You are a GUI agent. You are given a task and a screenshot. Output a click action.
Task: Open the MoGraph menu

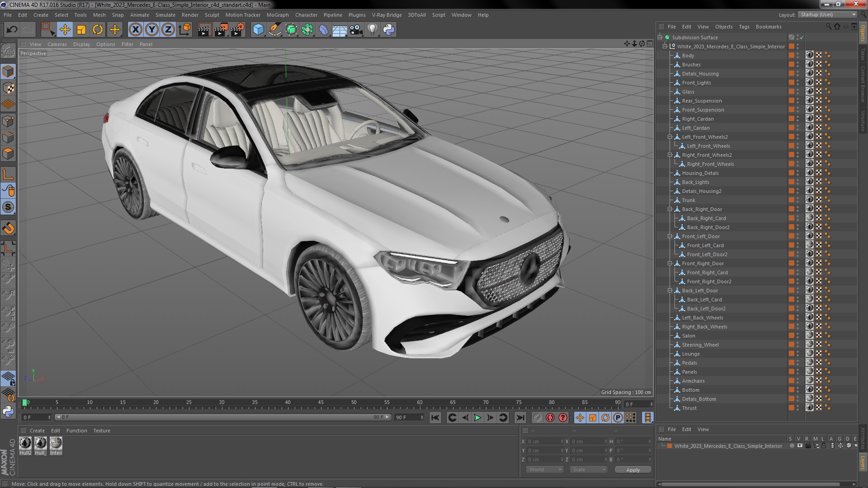pyautogui.click(x=278, y=15)
